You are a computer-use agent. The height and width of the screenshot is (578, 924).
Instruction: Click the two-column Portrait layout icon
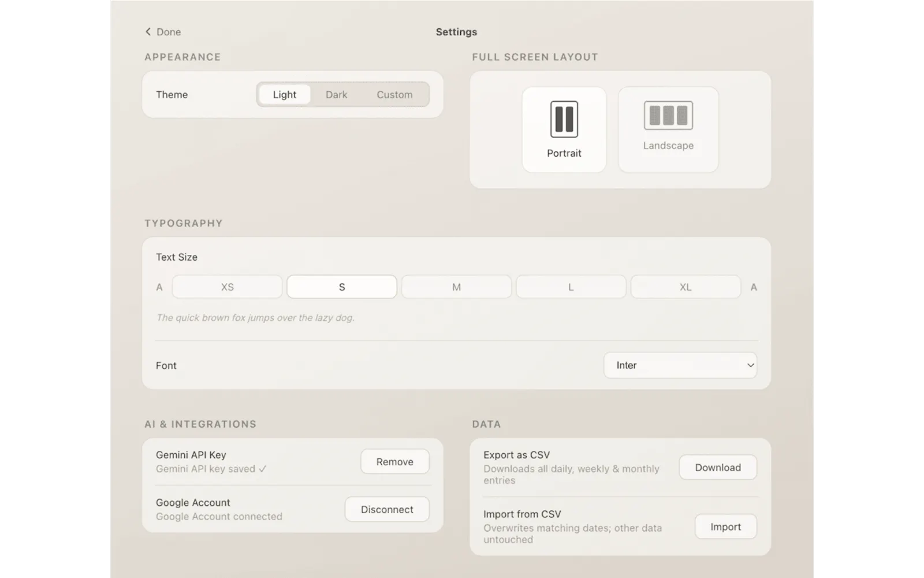click(x=564, y=119)
